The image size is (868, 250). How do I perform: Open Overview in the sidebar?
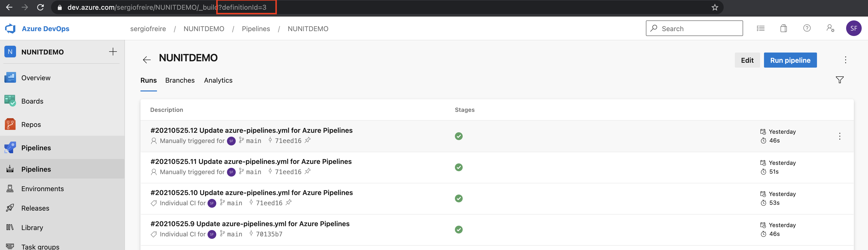[x=62, y=78]
